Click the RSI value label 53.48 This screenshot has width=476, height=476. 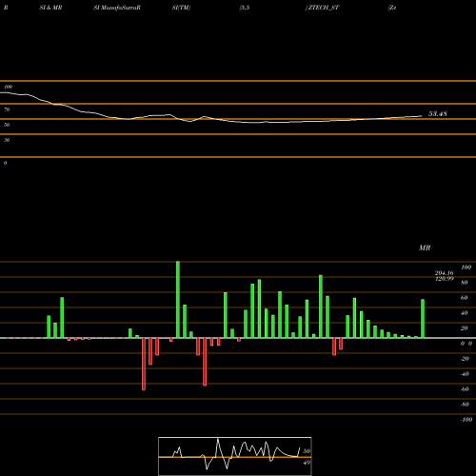click(x=438, y=113)
